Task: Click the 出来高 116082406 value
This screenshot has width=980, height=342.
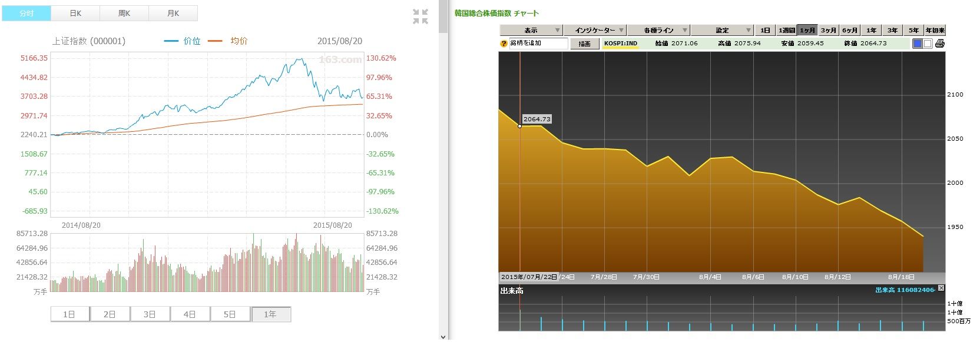Action: (x=905, y=290)
